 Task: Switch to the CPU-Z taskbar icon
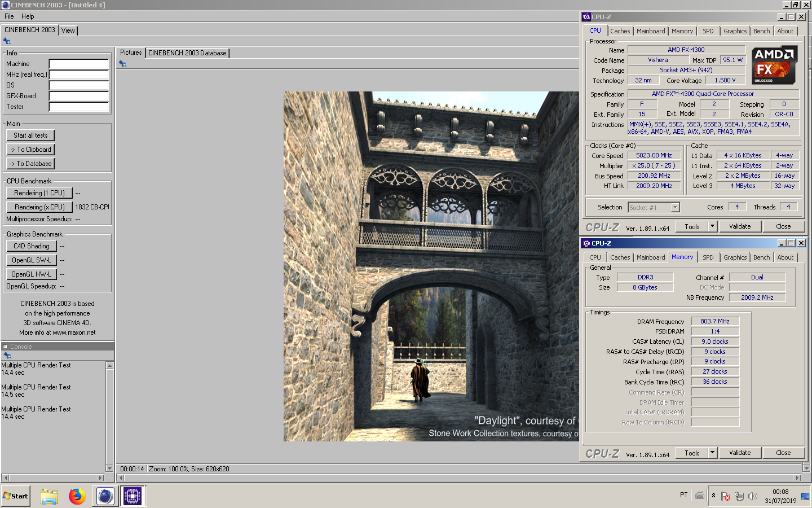(x=133, y=496)
